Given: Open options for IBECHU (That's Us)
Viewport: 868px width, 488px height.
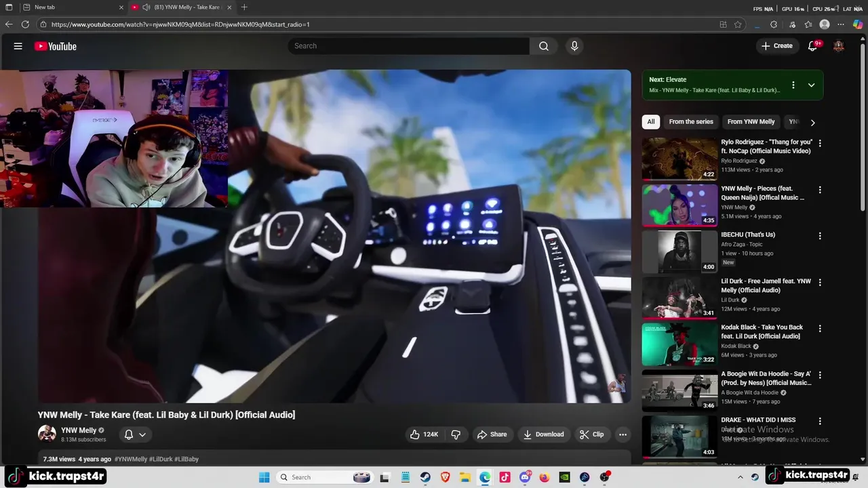Looking at the screenshot, I should [x=820, y=236].
